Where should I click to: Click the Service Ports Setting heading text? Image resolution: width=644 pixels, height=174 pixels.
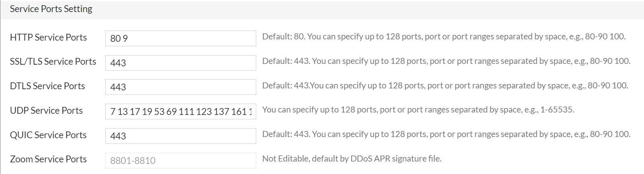(51, 9)
